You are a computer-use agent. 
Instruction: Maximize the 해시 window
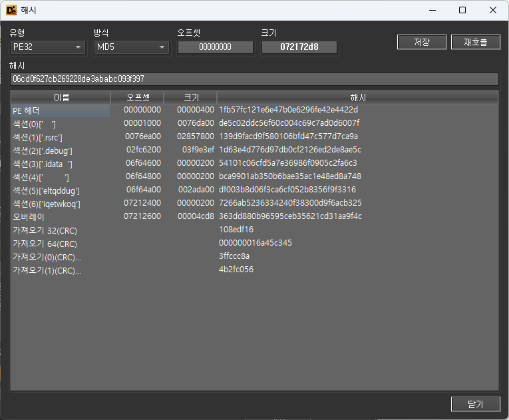462,10
